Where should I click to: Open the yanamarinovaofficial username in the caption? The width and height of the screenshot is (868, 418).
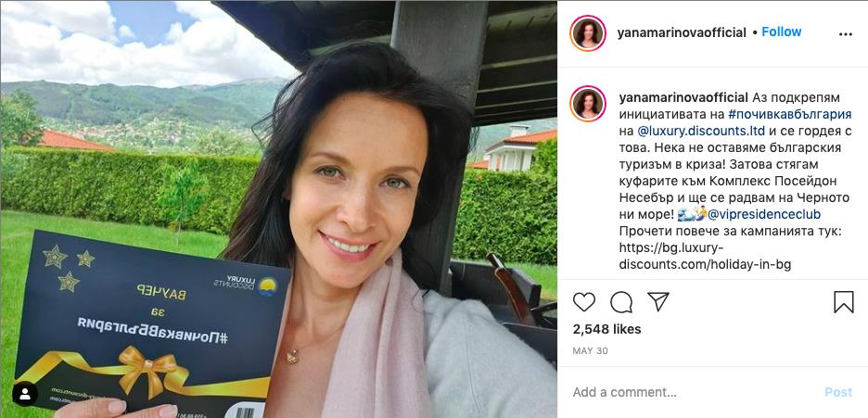pyautogui.click(x=683, y=98)
